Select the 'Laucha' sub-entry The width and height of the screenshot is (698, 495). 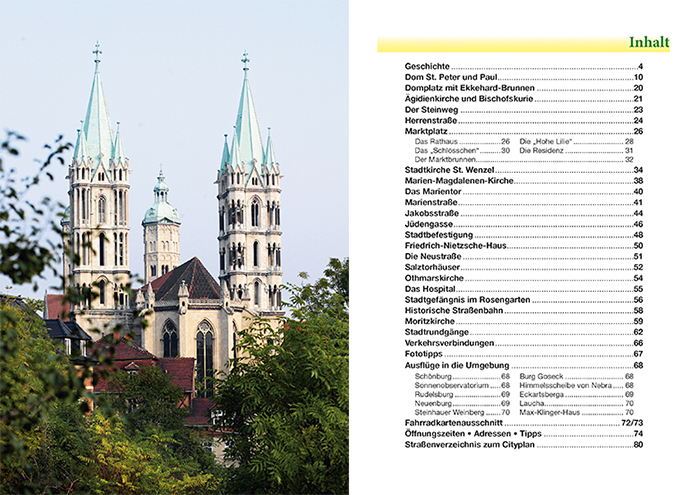(x=576, y=403)
